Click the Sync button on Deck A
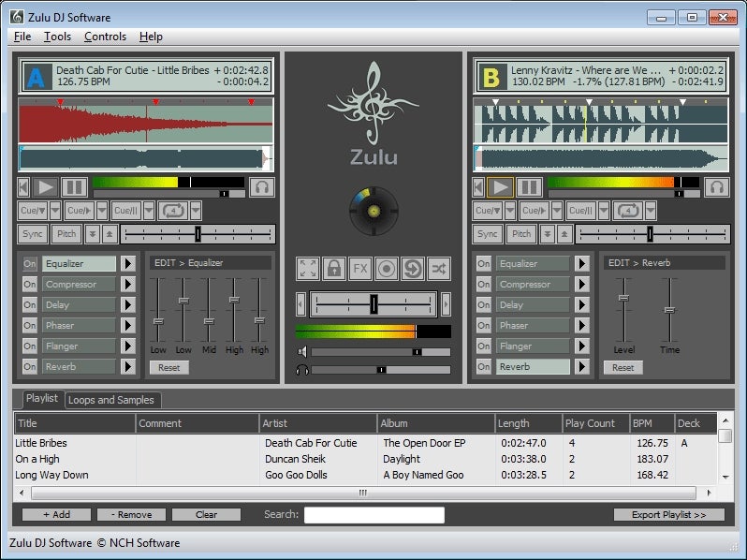This screenshot has height=560, width=747. coord(33,234)
